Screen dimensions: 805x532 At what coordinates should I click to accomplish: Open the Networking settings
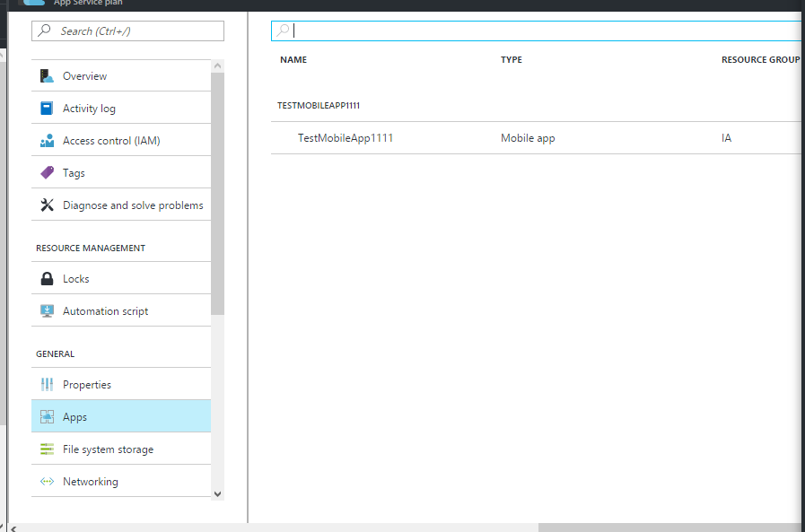point(121,481)
